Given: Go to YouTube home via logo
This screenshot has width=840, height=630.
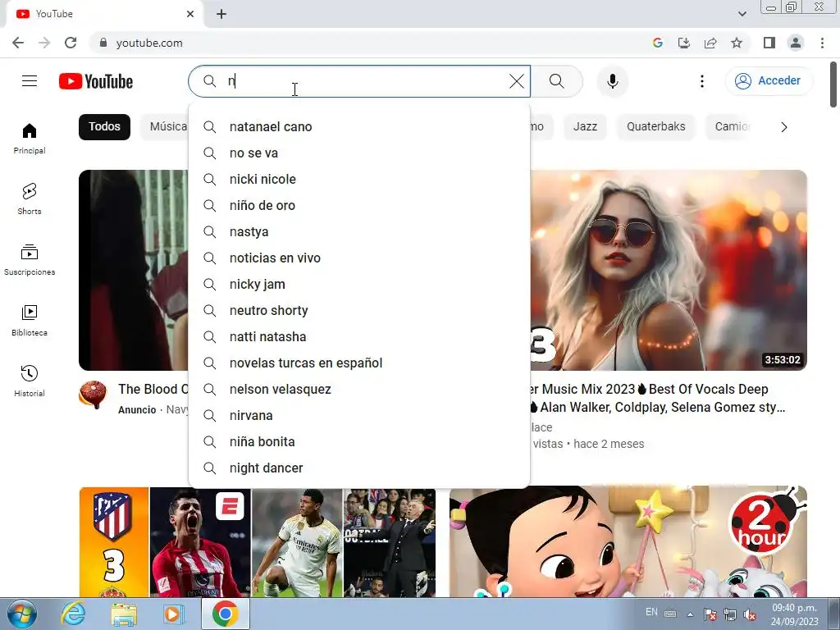Looking at the screenshot, I should click(x=96, y=81).
